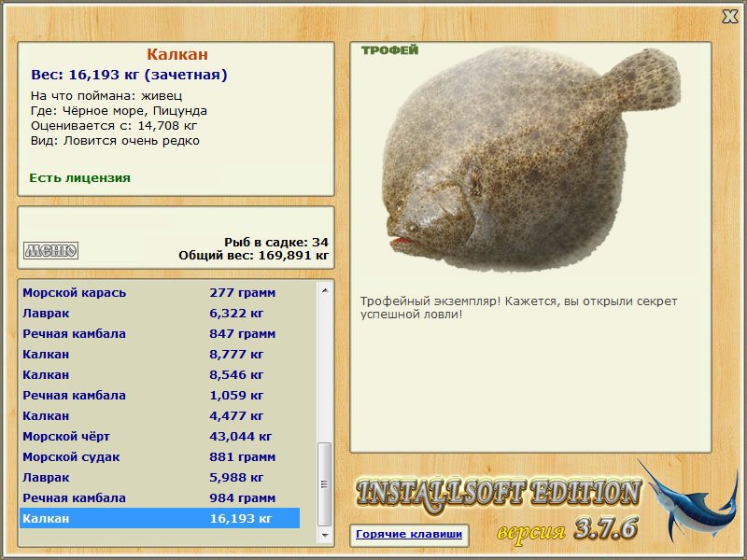Click the Вес: 16,193 кг (зачетная) text
This screenshot has width=747, height=560.
(x=129, y=75)
